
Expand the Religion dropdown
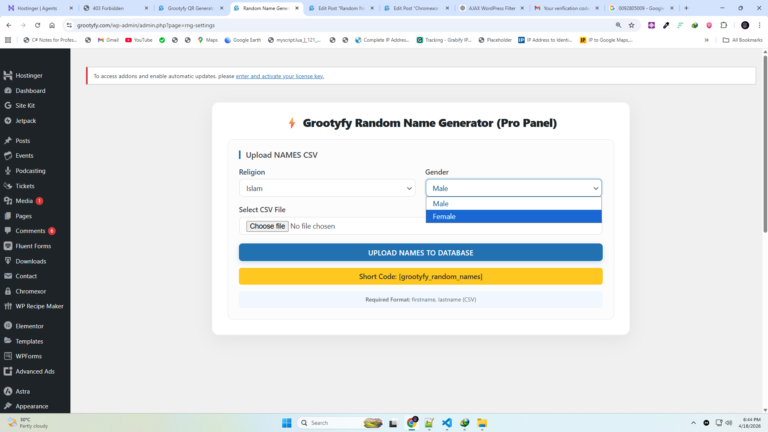(x=327, y=188)
